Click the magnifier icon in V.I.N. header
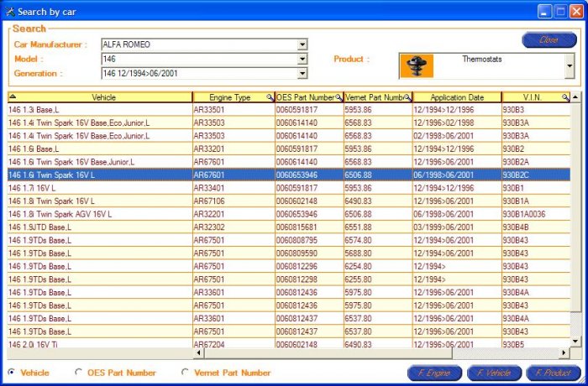Viewport: 588px width, 386px height. (x=565, y=98)
